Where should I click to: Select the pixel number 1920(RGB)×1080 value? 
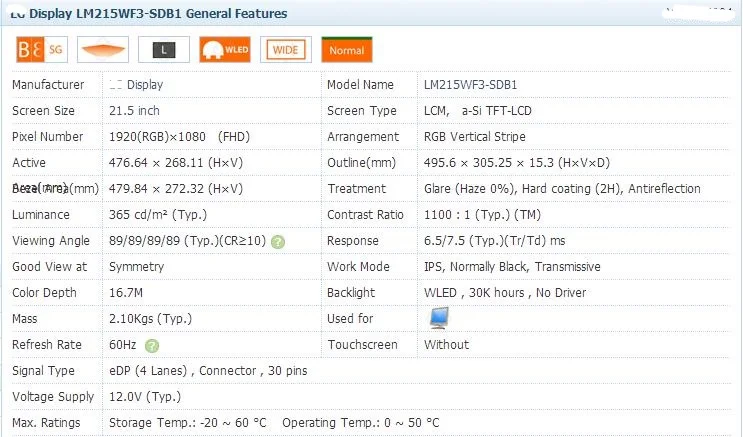pyautogui.click(x=179, y=137)
